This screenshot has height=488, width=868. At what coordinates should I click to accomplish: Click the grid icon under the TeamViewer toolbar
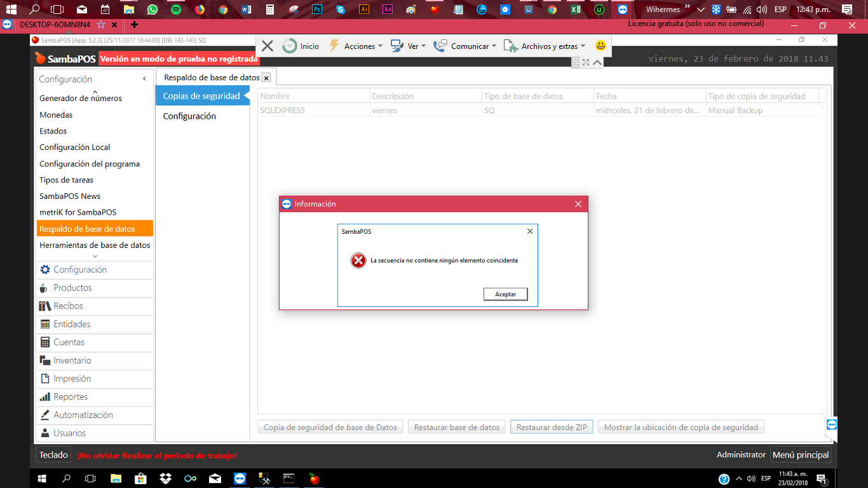click(576, 62)
